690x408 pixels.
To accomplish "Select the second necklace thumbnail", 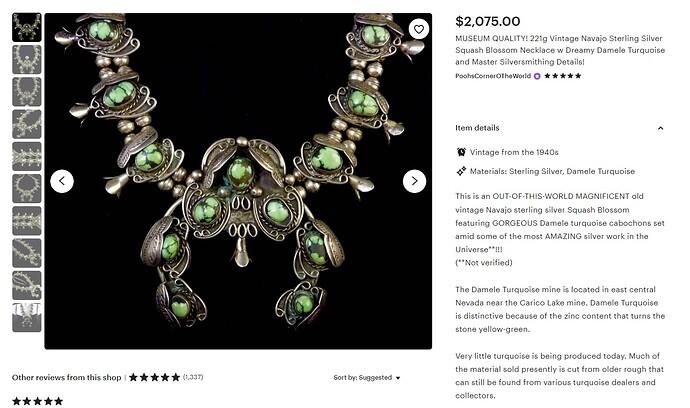I will [27, 59].
